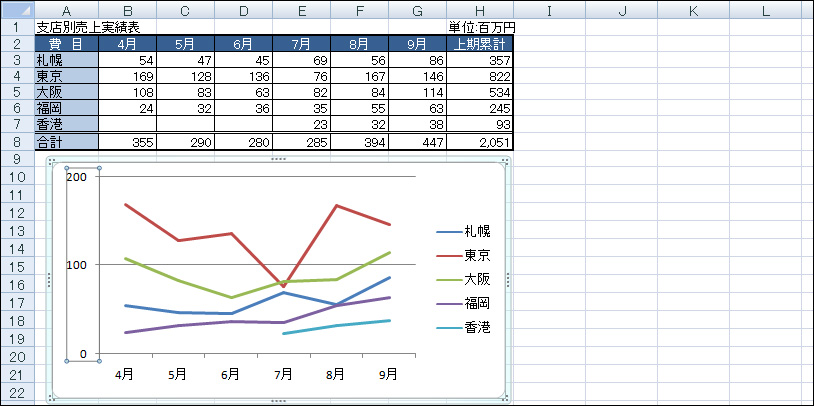This screenshot has height=406, width=814.
Task: Select column header B
Action: [x=131, y=9]
